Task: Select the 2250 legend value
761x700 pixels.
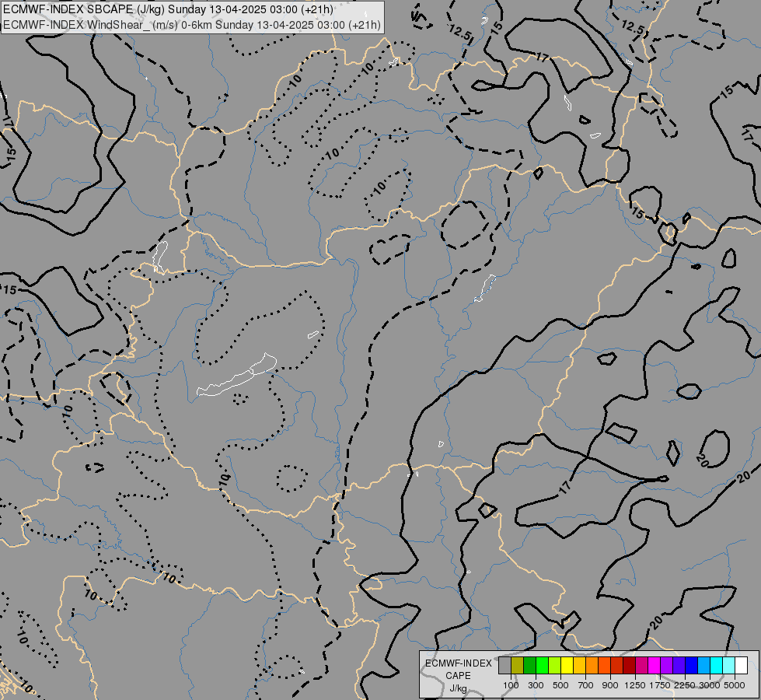Action: (x=685, y=685)
